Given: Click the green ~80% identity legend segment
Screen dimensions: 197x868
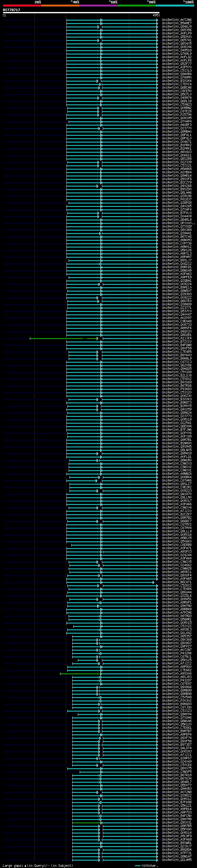Looking at the screenshot, I should point(137,6).
